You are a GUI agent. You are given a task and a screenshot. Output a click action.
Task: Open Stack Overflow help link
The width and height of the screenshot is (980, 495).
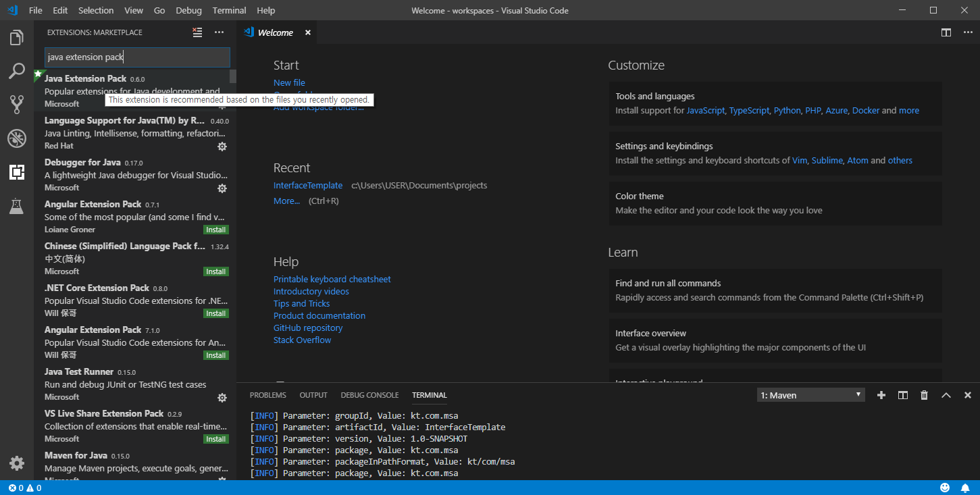pyautogui.click(x=303, y=340)
